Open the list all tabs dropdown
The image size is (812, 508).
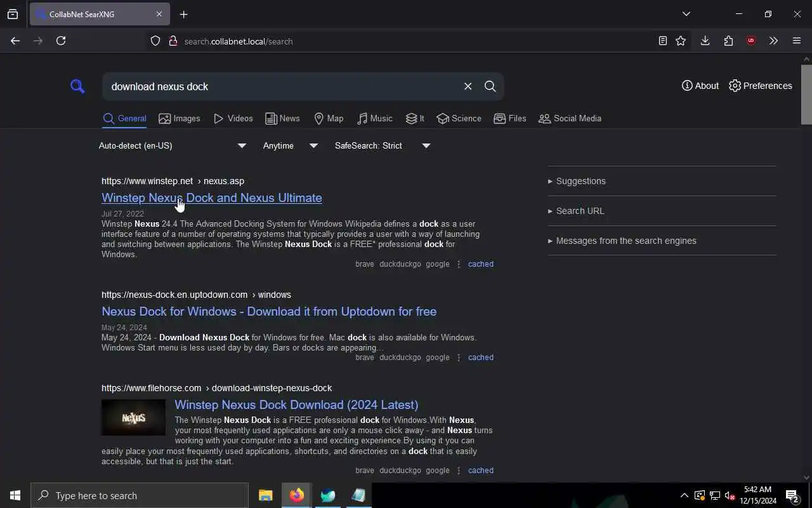coord(686,14)
